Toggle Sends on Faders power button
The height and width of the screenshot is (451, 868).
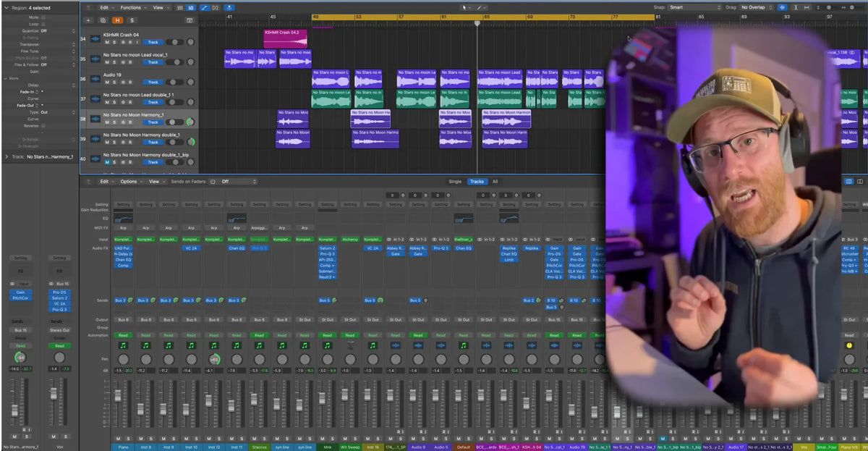[x=213, y=182]
